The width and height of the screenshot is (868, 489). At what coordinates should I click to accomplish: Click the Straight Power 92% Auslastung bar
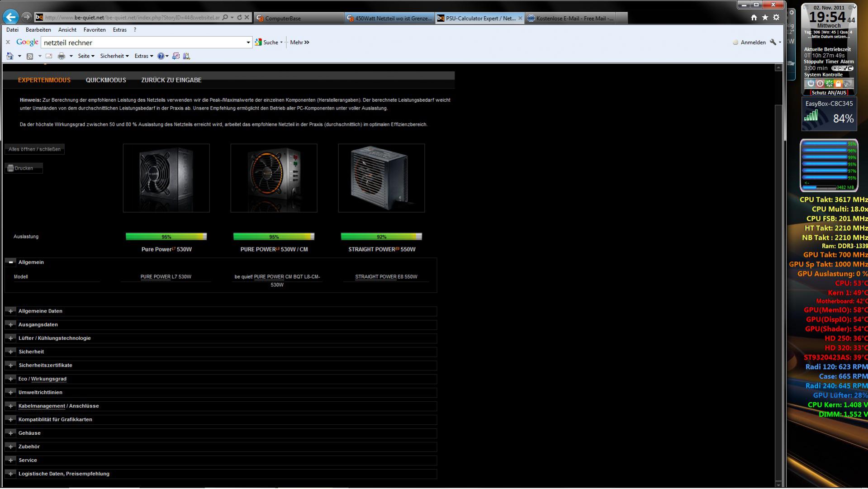[x=381, y=237]
